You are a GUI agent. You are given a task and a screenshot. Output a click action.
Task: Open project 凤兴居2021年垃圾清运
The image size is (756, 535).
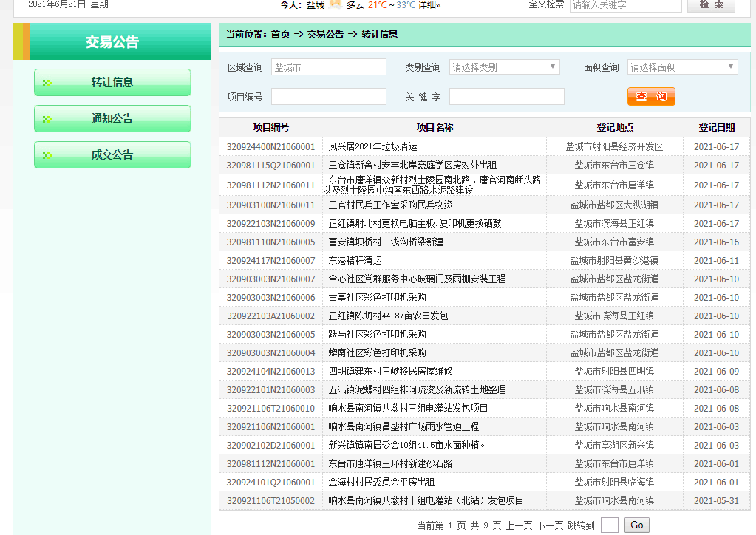coord(372,147)
